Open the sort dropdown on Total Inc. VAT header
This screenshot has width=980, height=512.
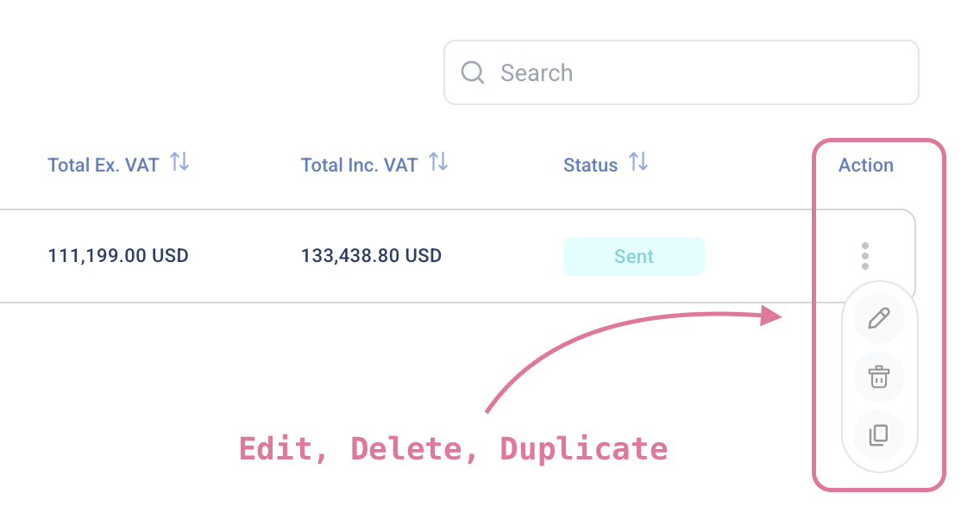point(438,162)
